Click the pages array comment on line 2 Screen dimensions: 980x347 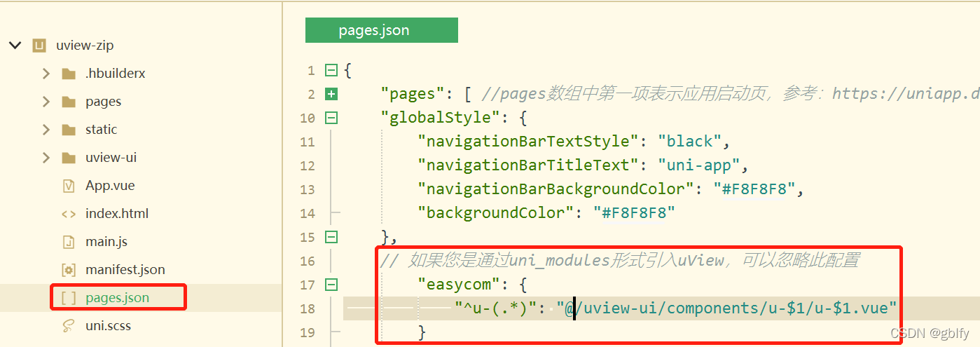coord(731,94)
